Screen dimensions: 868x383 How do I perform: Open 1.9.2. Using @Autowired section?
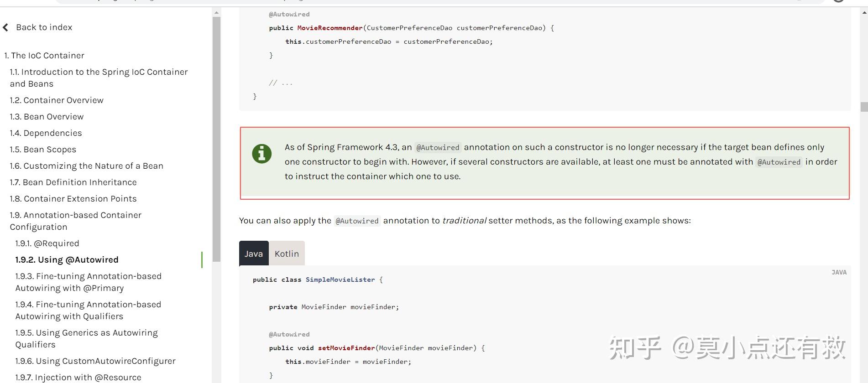[x=67, y=260]
